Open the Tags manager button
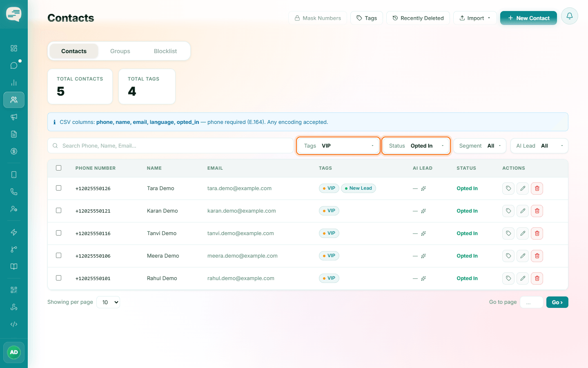Image resolution: width=588 pixels, height=368 pixels. click(x=367, y=18)
